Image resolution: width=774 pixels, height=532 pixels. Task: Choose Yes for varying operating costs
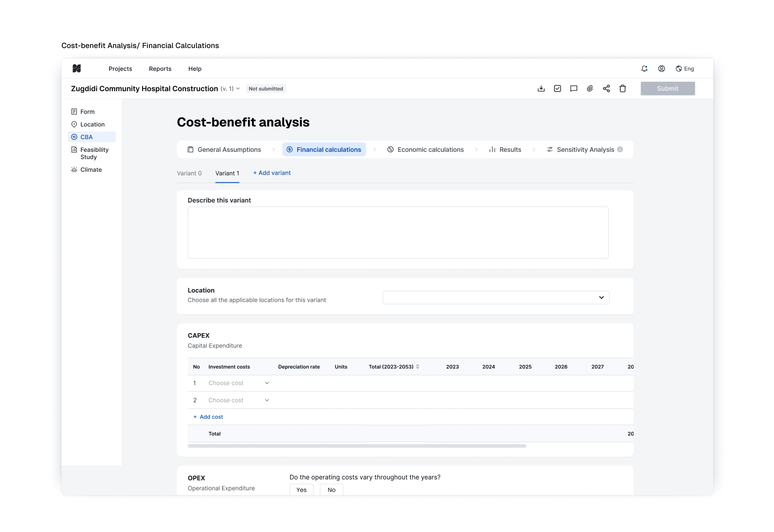[x=301, y=490]
